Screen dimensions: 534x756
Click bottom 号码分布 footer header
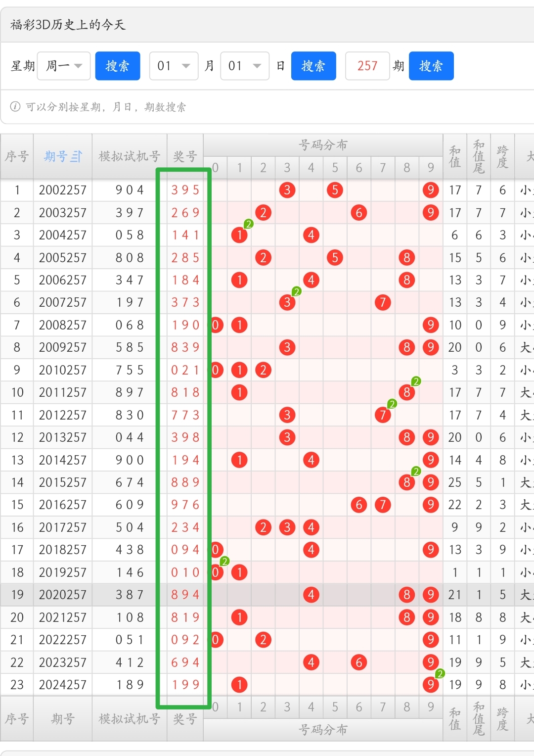pyautogui.click(x=323, y=730)
